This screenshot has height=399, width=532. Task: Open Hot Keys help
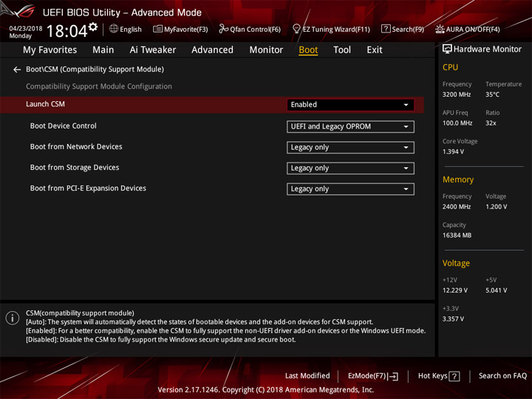(x=439, y=376)
